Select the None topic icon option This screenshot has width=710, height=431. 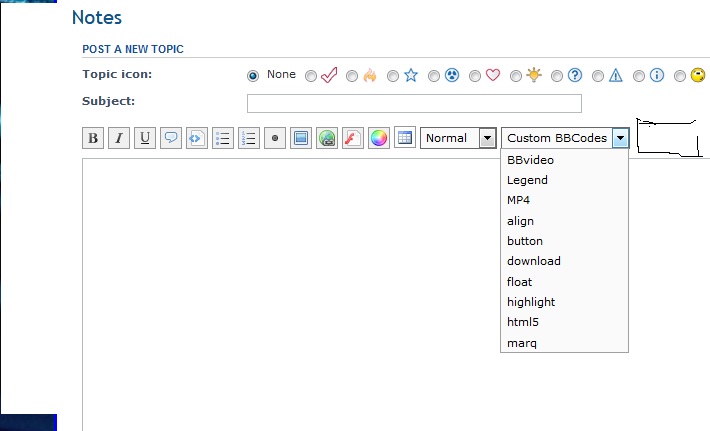pos(253,75)
